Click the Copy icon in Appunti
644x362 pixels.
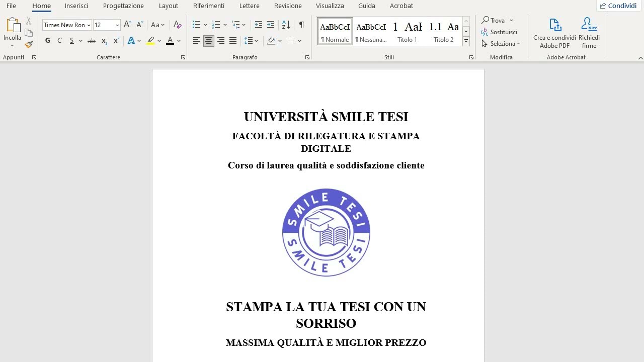tap(29, 33)
